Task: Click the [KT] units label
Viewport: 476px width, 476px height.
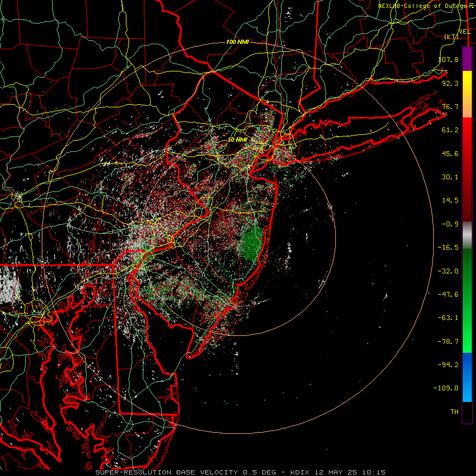Action: click(452, 36)
